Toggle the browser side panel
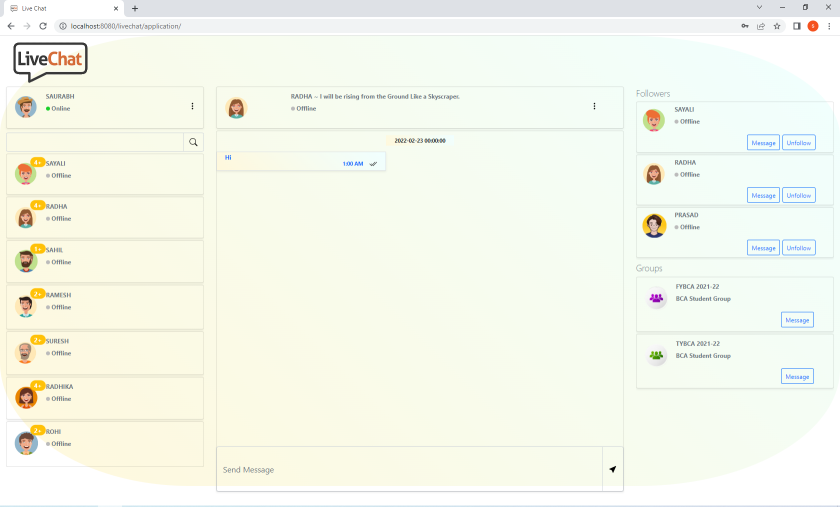 [797, 26]
